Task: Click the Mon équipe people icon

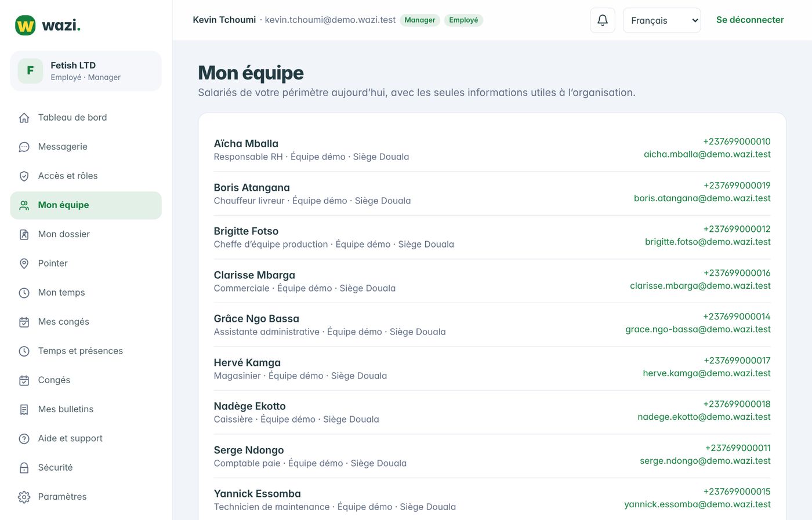Action: tap(24, 205)
